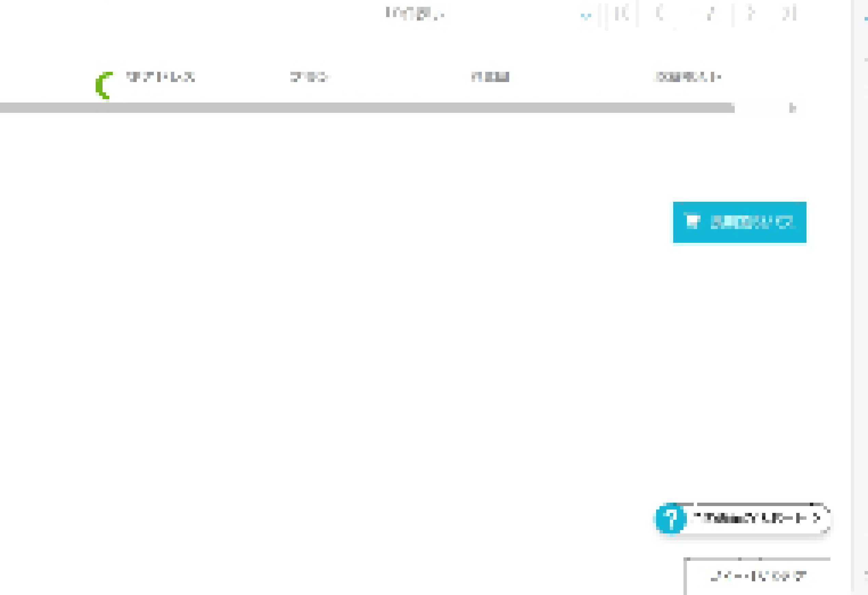
Task: Click the outlined button at the bottom right
Action: pyautogui.click(x=757, y=576)
